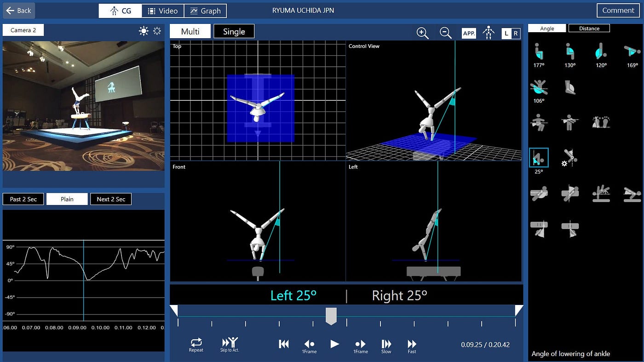
Task: Decrease brightness with the outlined sun icon
Action: click(157, 31)
